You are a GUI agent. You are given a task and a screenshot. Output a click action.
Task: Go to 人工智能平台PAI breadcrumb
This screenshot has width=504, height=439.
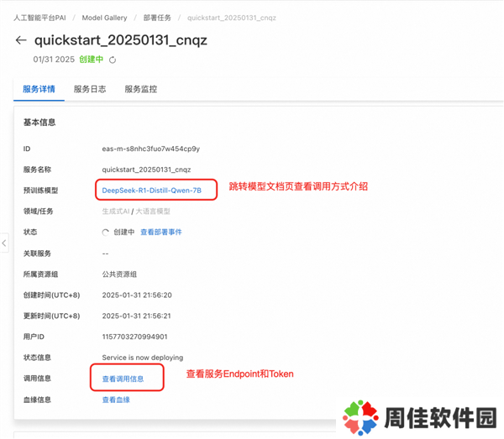(39, 18)
